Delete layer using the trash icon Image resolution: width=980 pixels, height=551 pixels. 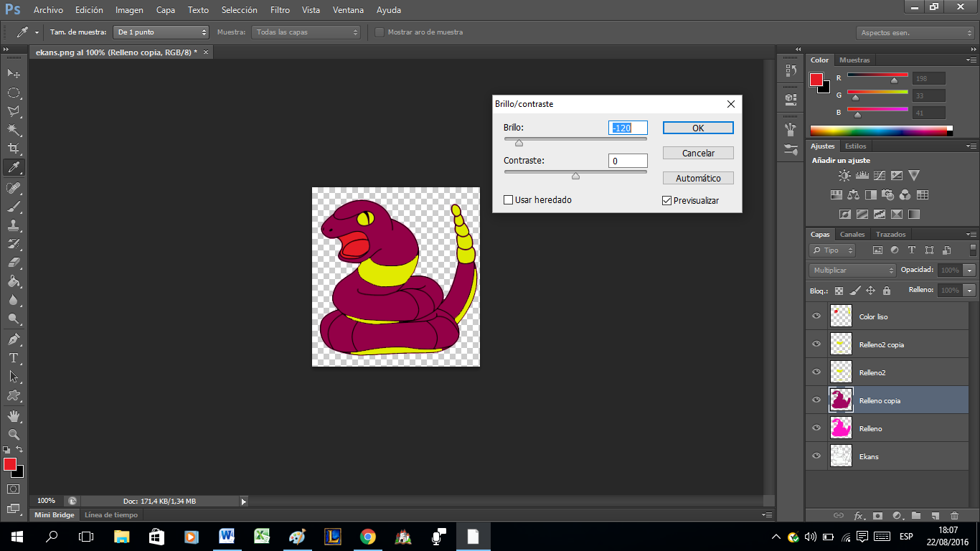tap(954, 515)
